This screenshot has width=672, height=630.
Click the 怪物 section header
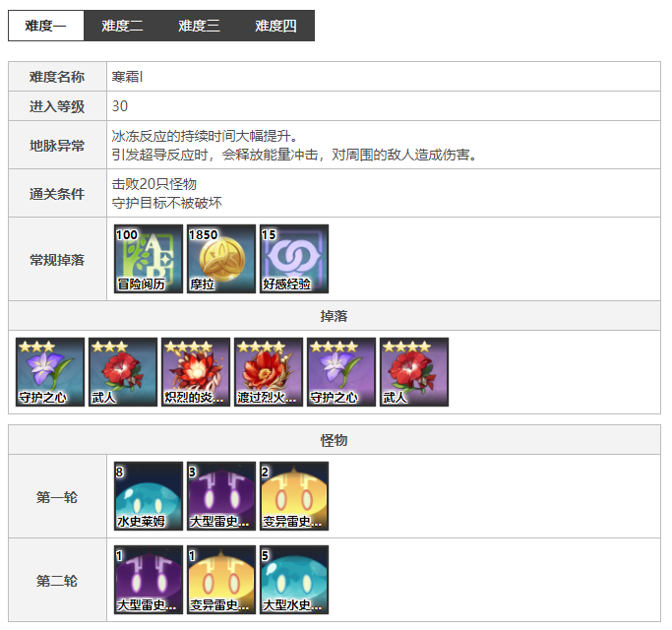(x=335, y=440)
